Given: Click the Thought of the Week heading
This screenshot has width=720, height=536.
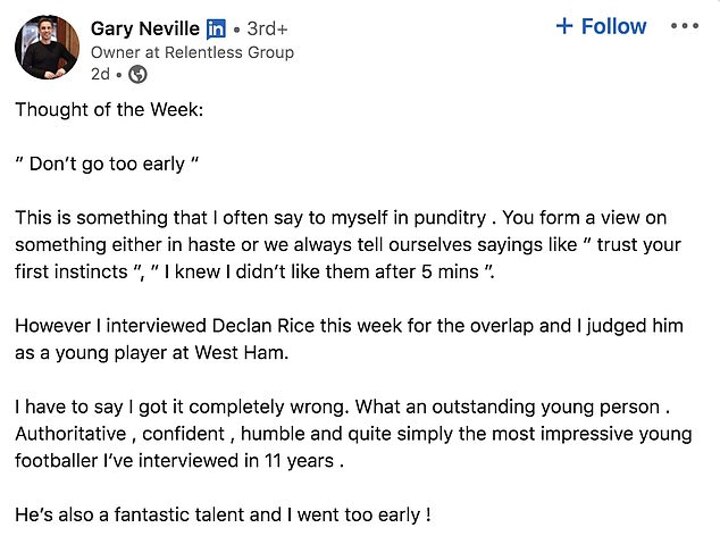Looking at the screenshot, I should click(108, 109).
